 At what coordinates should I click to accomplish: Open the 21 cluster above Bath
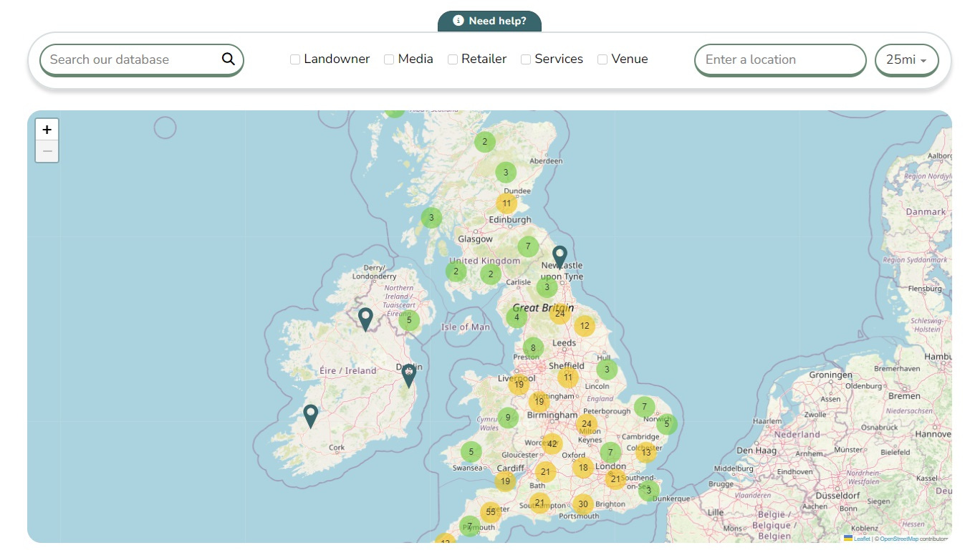click(x=545, y=471)
